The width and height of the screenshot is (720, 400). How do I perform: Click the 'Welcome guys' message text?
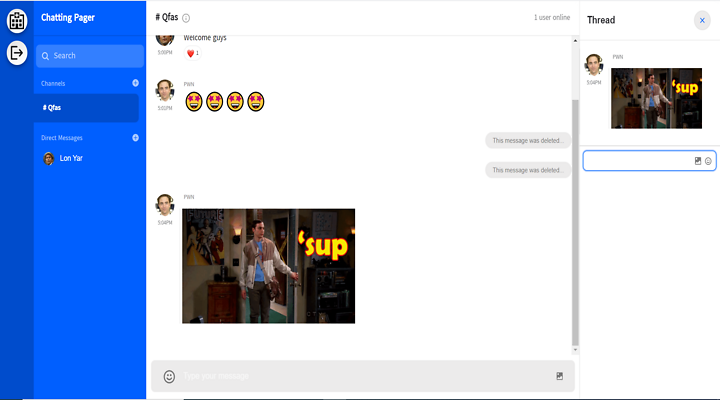tap(205, 38)
